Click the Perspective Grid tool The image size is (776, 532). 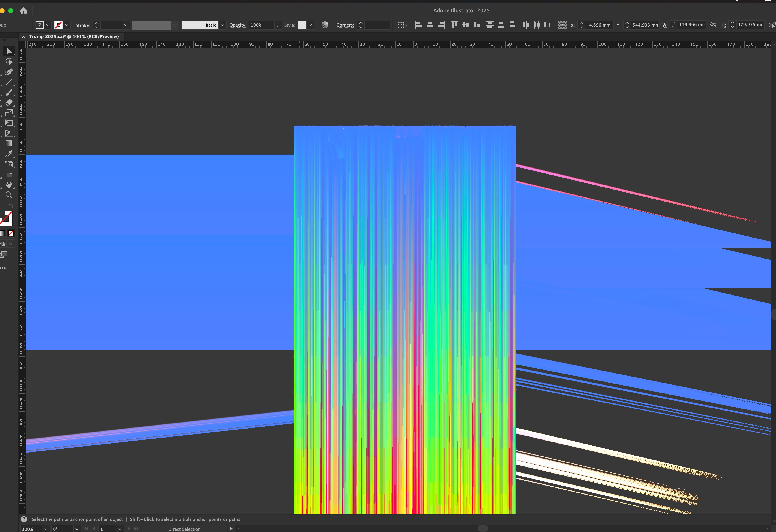tap(9, 133)
